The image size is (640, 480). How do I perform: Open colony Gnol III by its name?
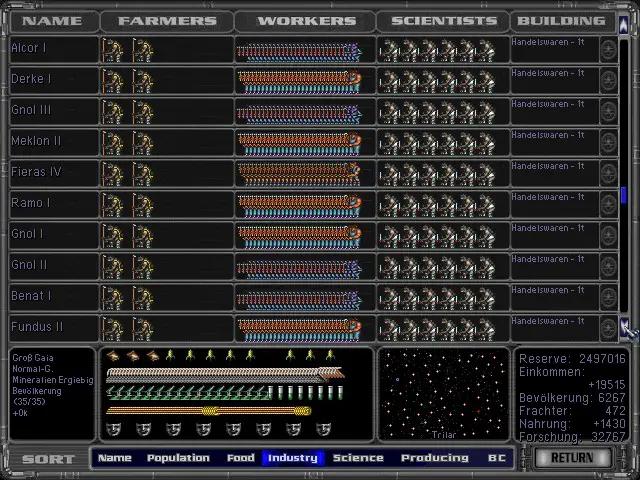coord(31,110)
